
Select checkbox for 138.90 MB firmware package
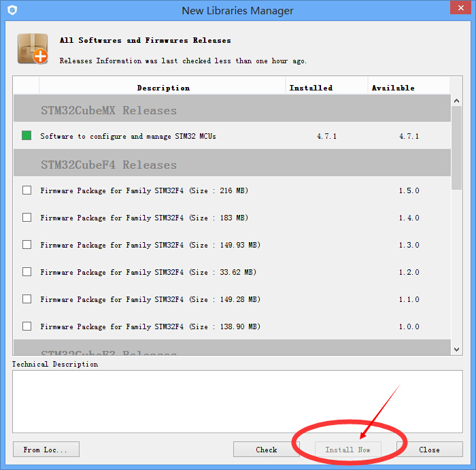pos(27,326)
